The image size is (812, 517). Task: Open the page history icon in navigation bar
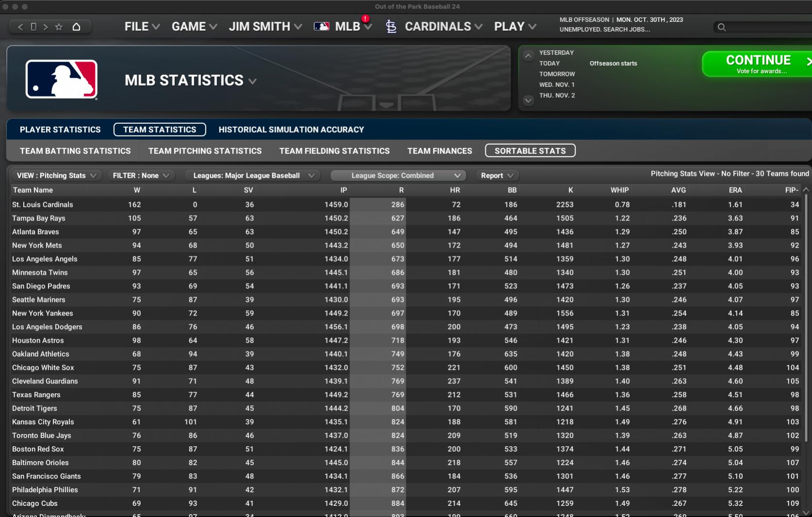tap(33, 27)
